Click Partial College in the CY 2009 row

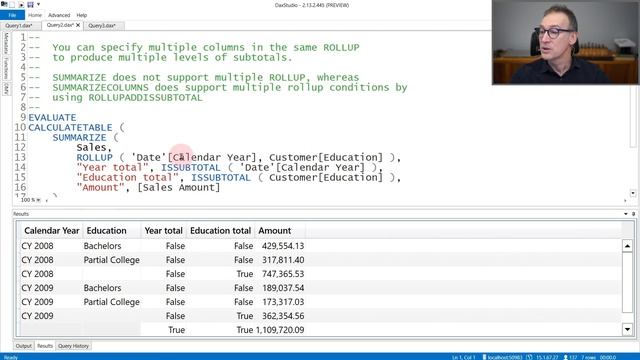click(x=111, y=302)
